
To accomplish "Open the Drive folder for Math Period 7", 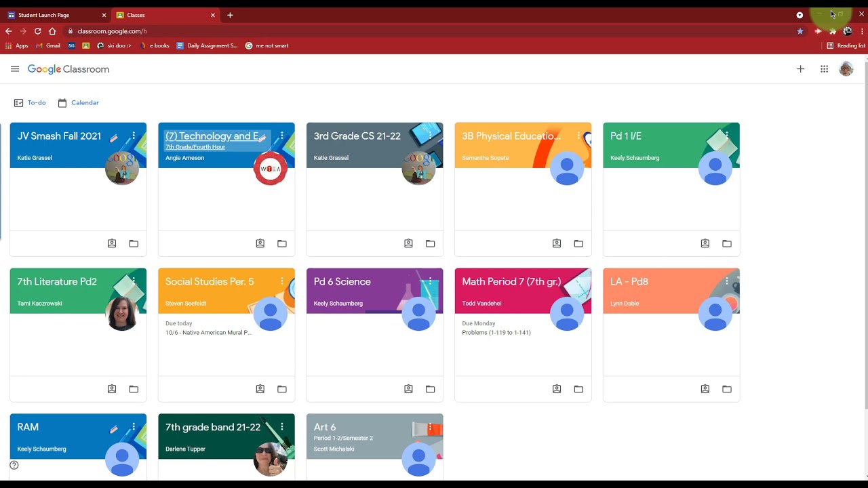I will click(x=578, y=389).
